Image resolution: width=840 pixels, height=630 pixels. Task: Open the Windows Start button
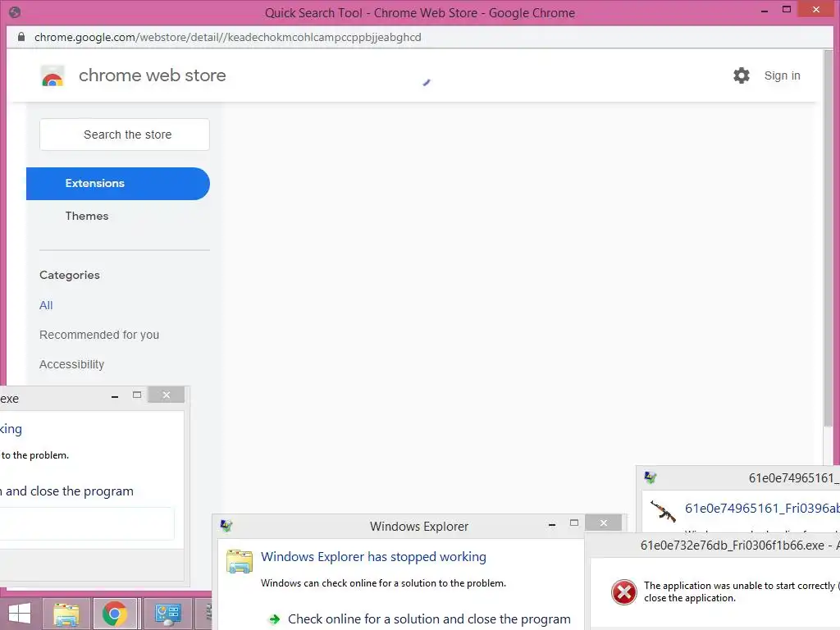tap(20, 614)
